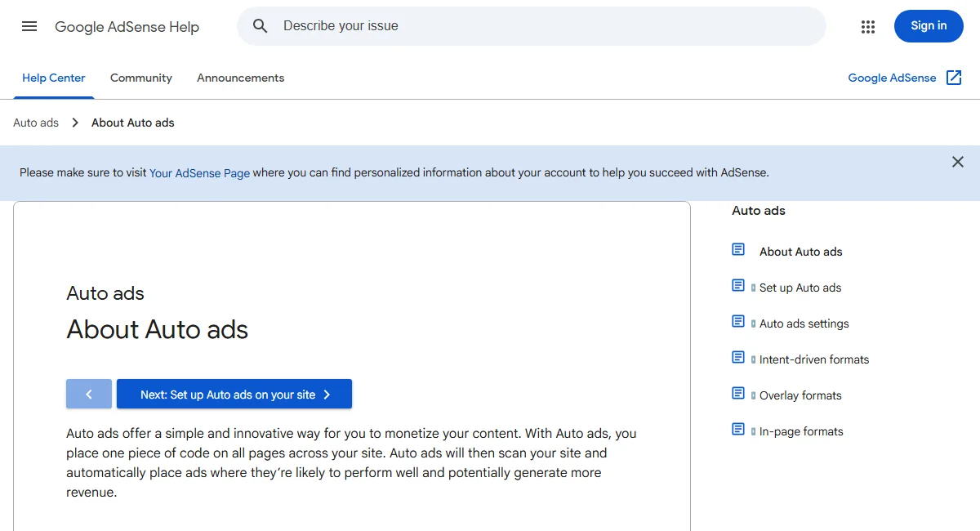Open Overlay formats article
980x531 pixels.
click(x=800, y=395)
